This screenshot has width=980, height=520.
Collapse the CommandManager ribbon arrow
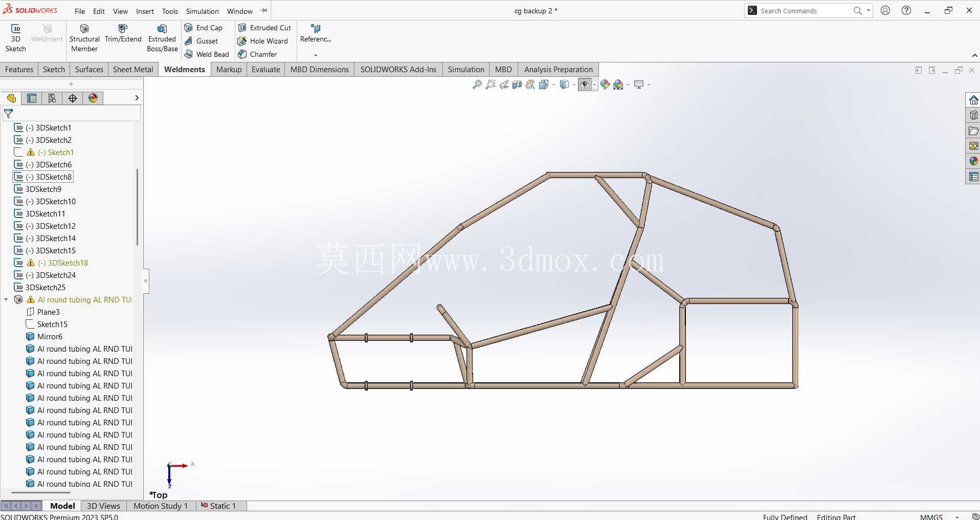[x=974, y=55]
